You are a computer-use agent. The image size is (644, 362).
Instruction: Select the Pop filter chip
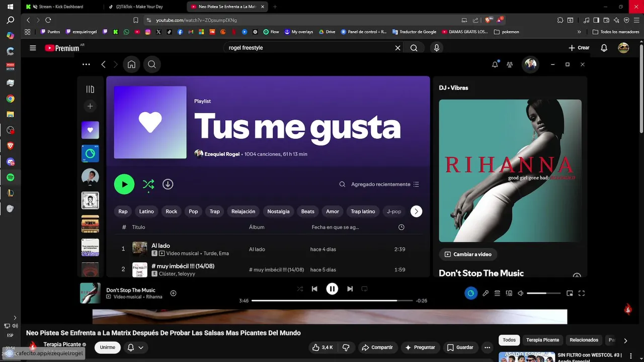193,211
